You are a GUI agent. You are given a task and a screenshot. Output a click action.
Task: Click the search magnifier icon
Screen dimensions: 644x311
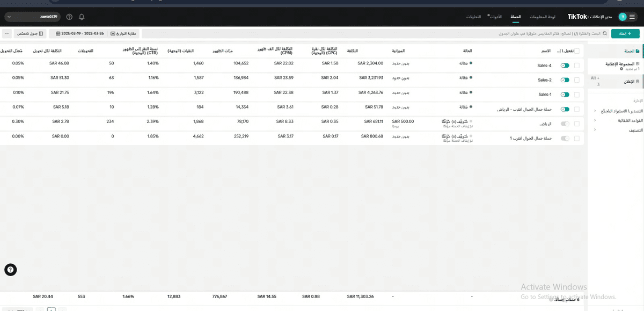click(x=605, y=33)
